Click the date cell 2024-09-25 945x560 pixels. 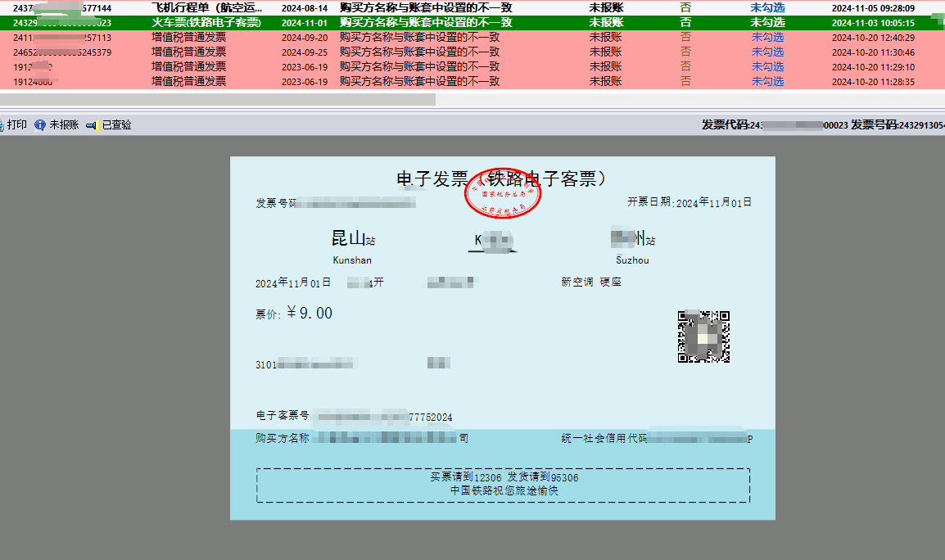pos(305,52)
